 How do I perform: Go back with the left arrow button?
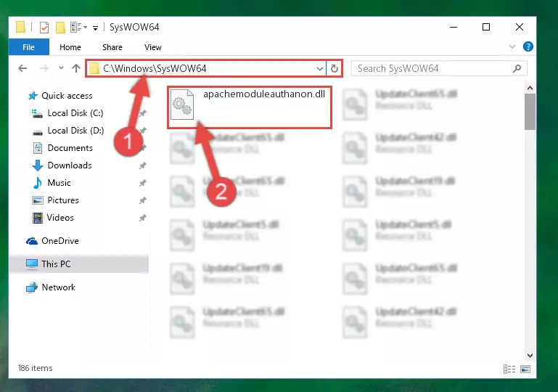tap(22, 68)
